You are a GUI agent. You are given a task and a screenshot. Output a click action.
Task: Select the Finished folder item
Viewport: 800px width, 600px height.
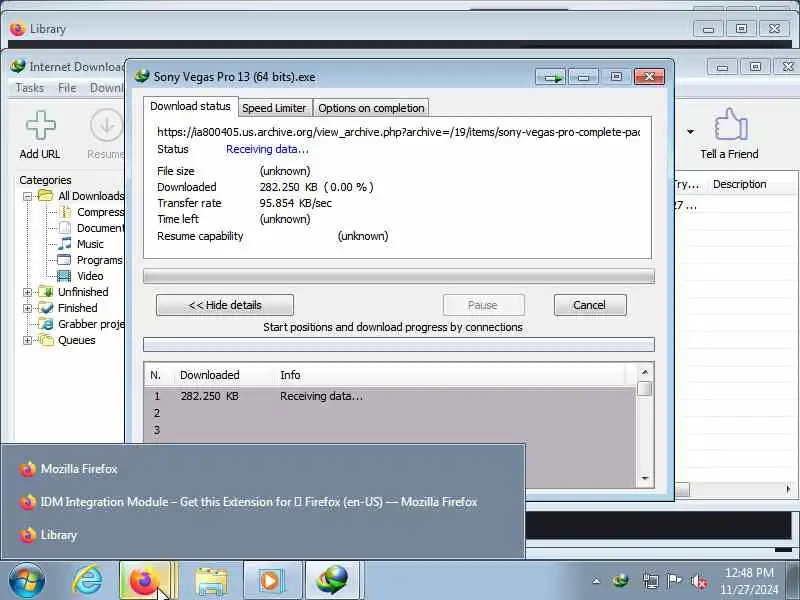click(x=69, y=308)
